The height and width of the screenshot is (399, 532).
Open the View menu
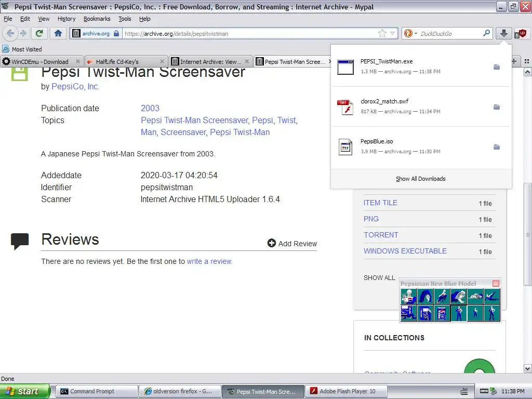(x=44, y=19)
